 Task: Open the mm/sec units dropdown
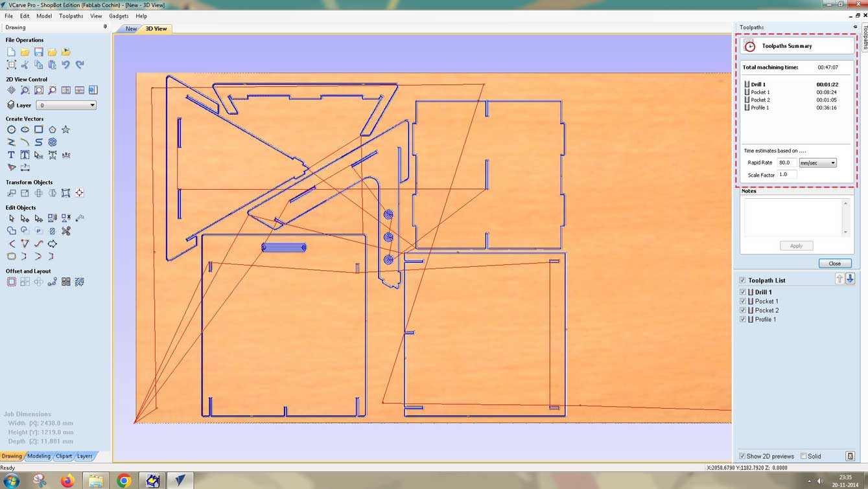817,163
